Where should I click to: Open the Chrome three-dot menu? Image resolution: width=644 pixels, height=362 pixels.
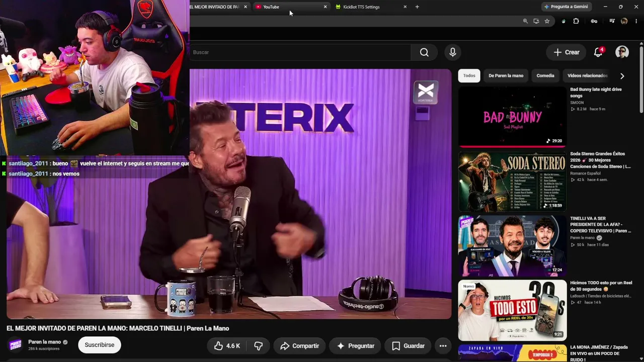[x=636, y=21]
